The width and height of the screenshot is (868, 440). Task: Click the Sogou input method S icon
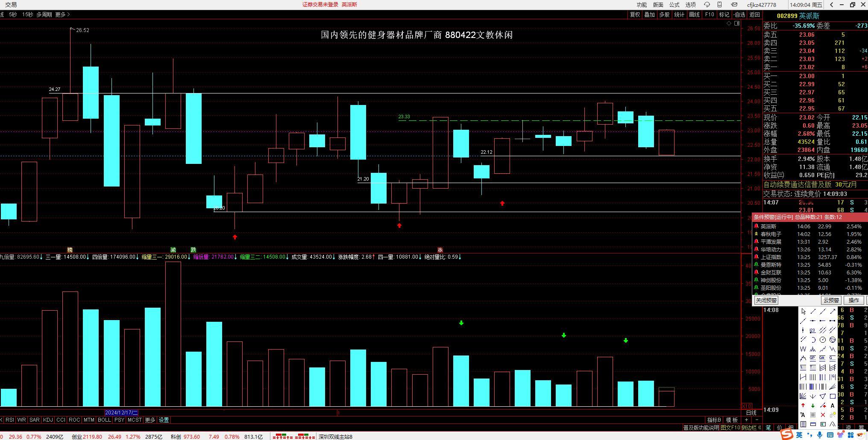(787, 434)
